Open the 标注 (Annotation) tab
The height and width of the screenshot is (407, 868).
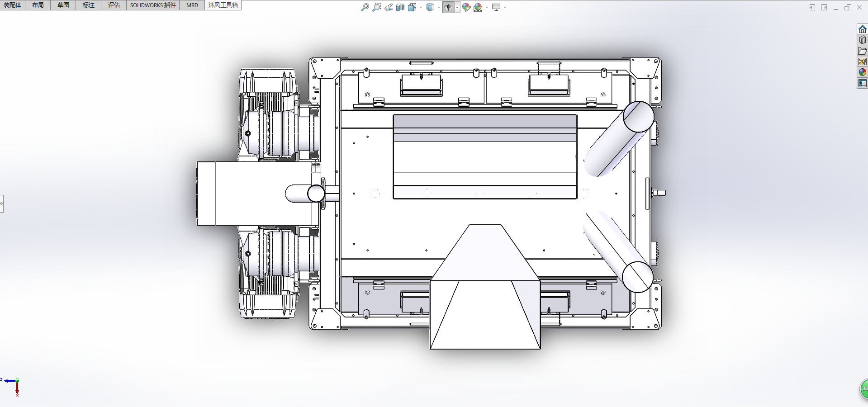[89, 5]
